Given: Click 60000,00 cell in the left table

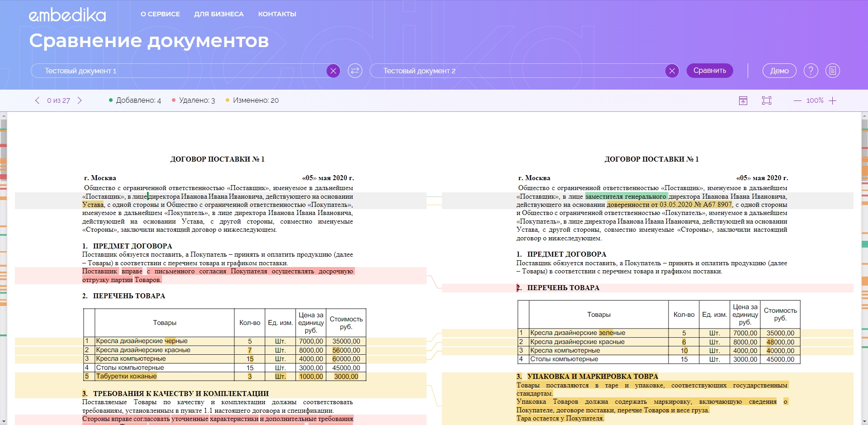Looking at the screenshot, I should pyautogui.click(x=346, y=359).
